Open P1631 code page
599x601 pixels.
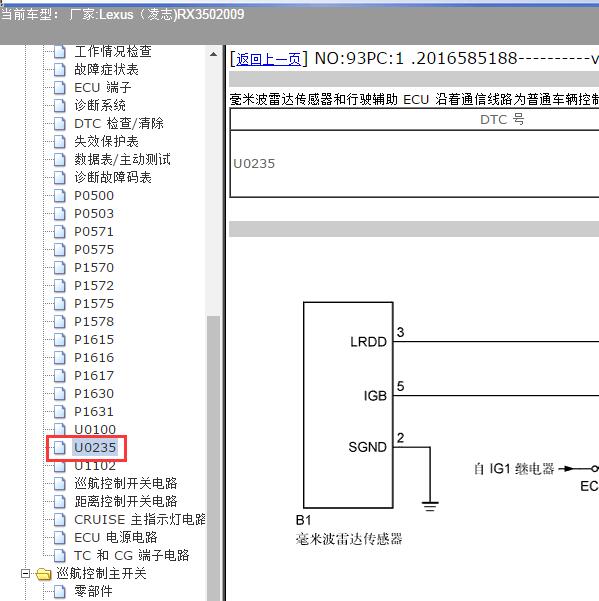tap(94, 412)
